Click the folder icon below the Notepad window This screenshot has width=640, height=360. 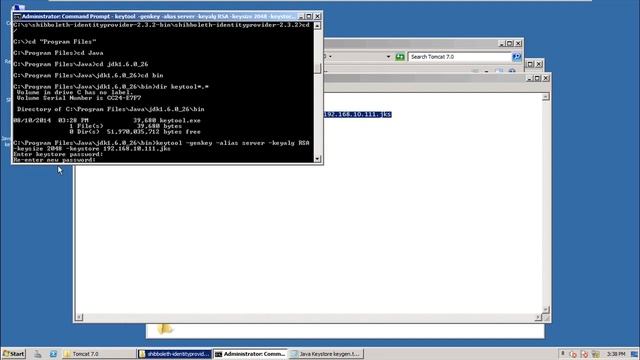point(165,329)
